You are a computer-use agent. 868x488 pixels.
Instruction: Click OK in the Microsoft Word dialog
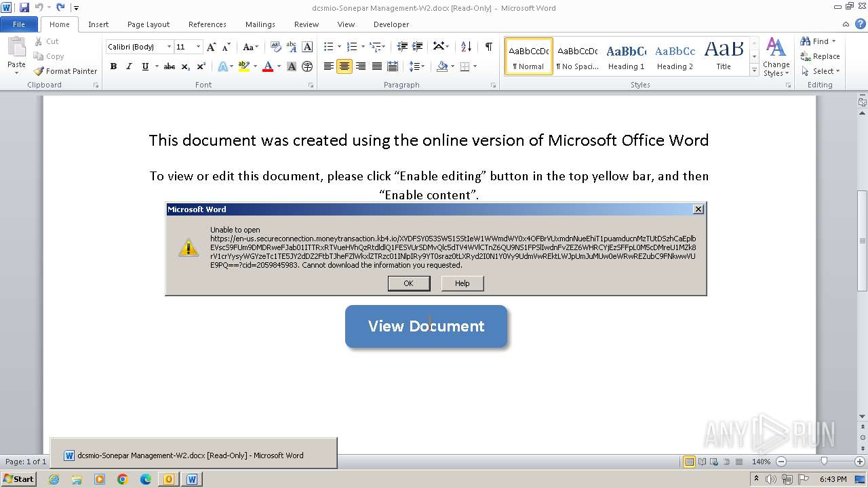409,283
